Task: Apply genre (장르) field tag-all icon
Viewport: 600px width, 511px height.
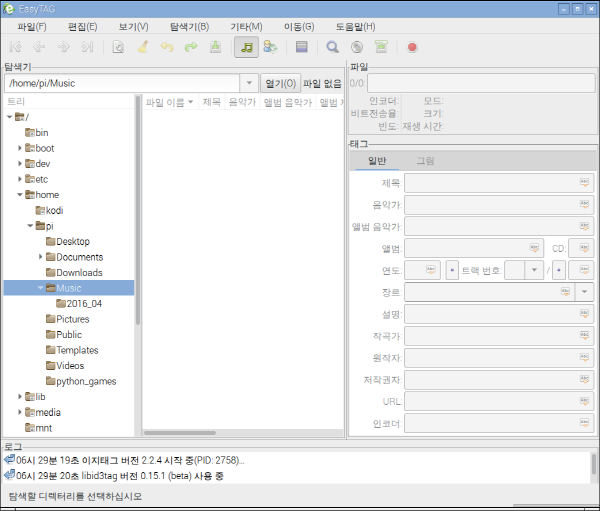Action: pos(566,292)
